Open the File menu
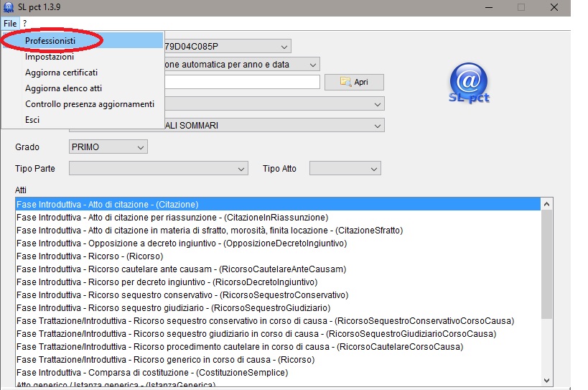The image size is (588, 390). point(9,24)
